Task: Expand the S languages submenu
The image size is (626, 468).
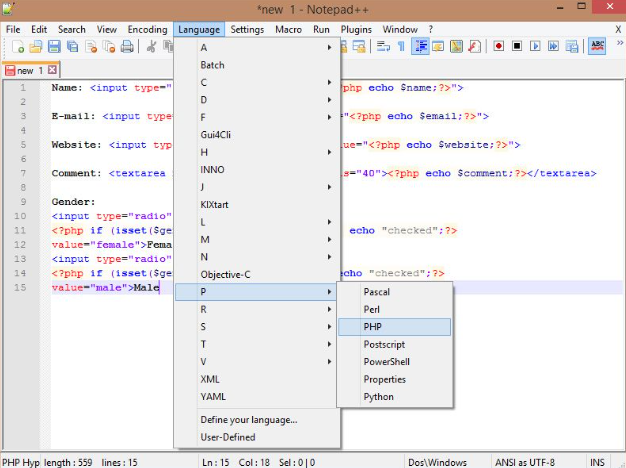Action: click(x=256, y=327)
